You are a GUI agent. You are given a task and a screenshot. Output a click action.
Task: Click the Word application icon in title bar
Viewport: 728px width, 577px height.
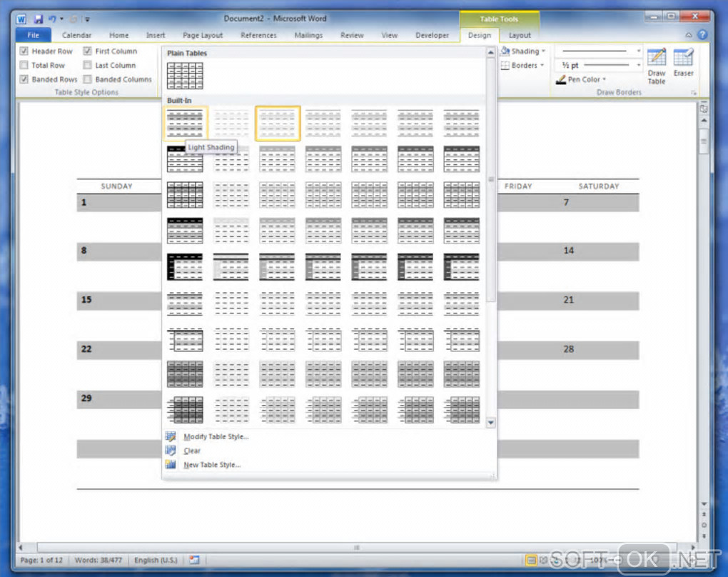(21, 19)
